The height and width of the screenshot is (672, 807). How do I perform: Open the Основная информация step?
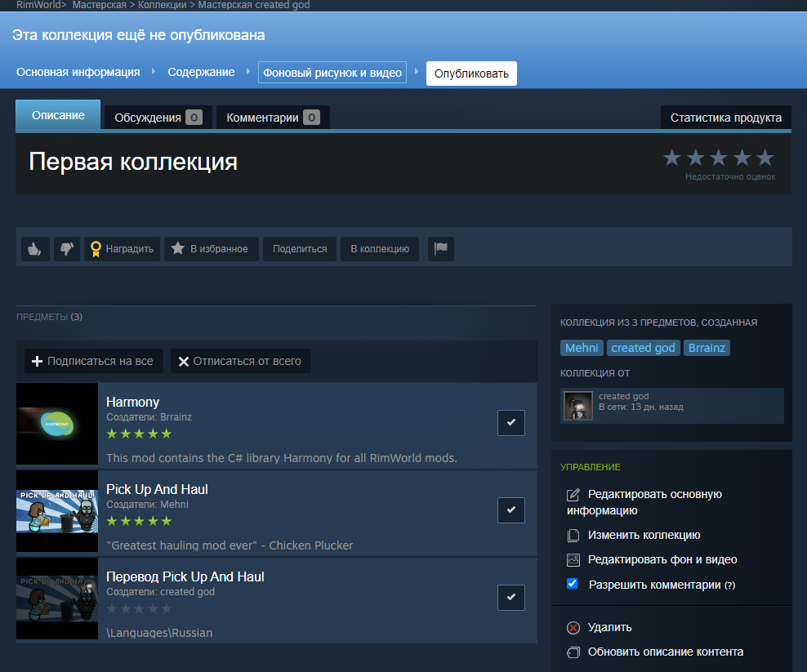pos(78,72)
